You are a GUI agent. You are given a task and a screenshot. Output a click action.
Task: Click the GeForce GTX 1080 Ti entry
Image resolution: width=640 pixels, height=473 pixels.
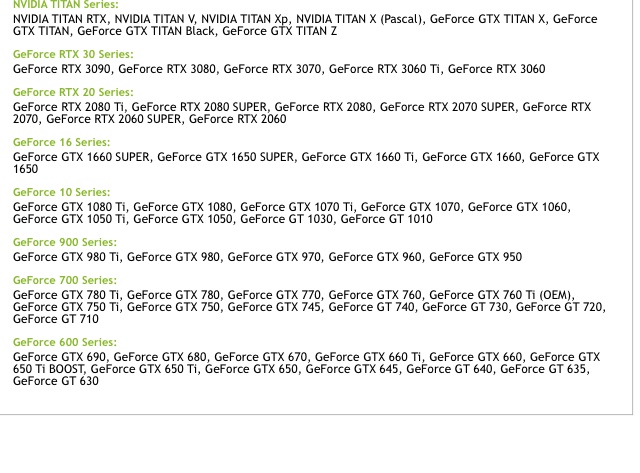[x=70, y=207]
